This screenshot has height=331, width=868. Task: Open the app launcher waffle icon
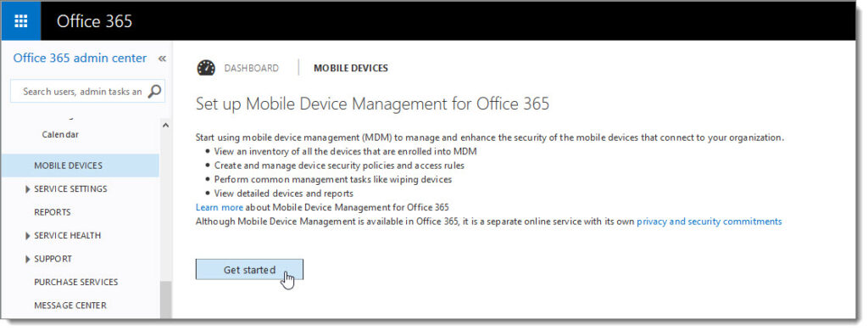click(x=21, y=21)
